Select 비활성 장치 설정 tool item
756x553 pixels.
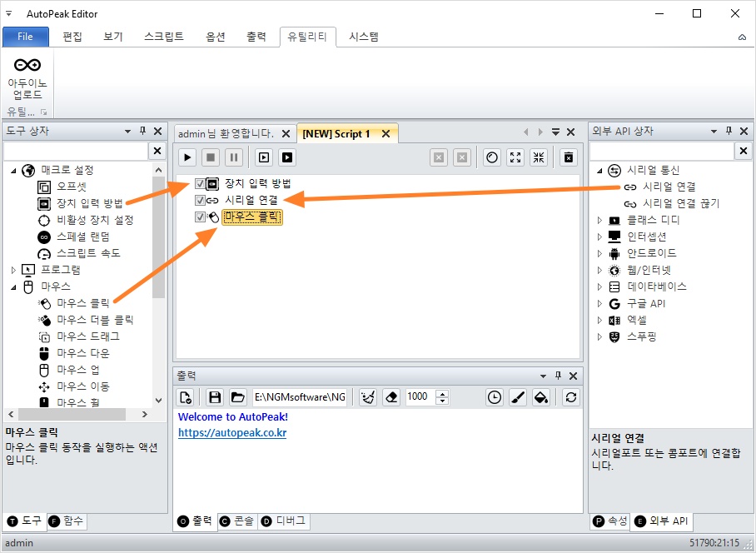tap(95, 220)
